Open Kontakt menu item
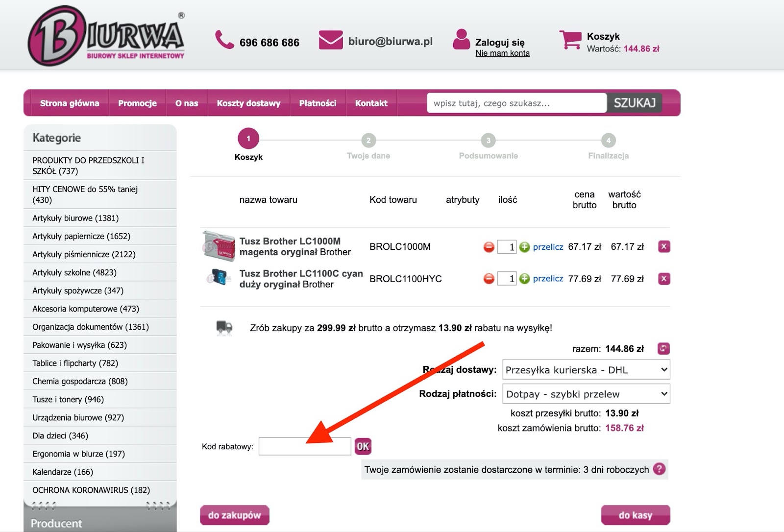 coord(371,103)
